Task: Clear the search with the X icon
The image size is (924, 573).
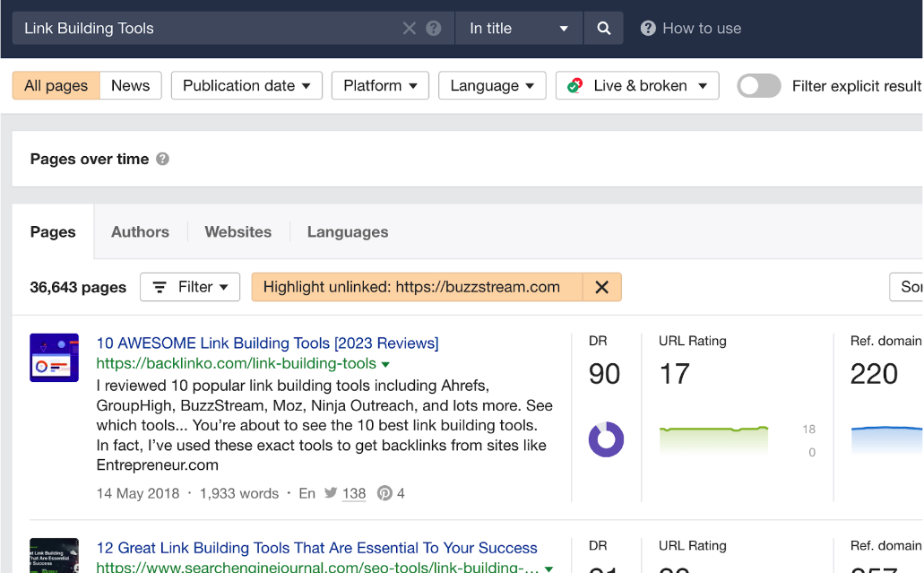Action: tap(409, 28)
